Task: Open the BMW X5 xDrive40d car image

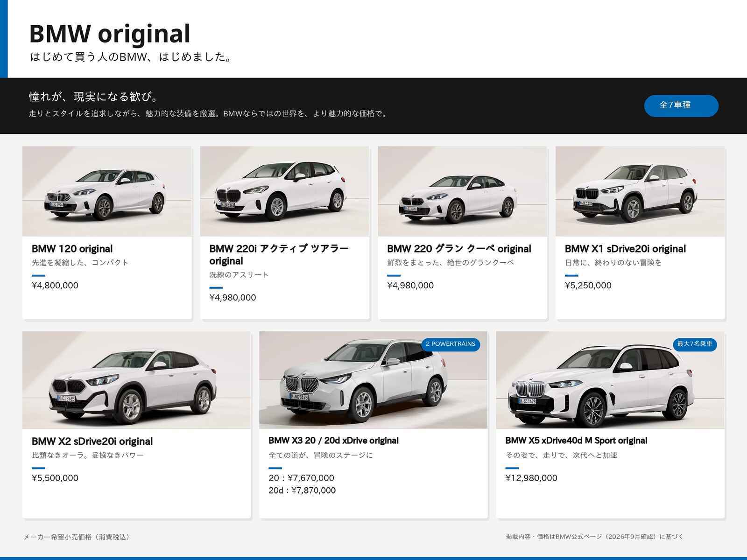Action: click(x=610, y=380)
